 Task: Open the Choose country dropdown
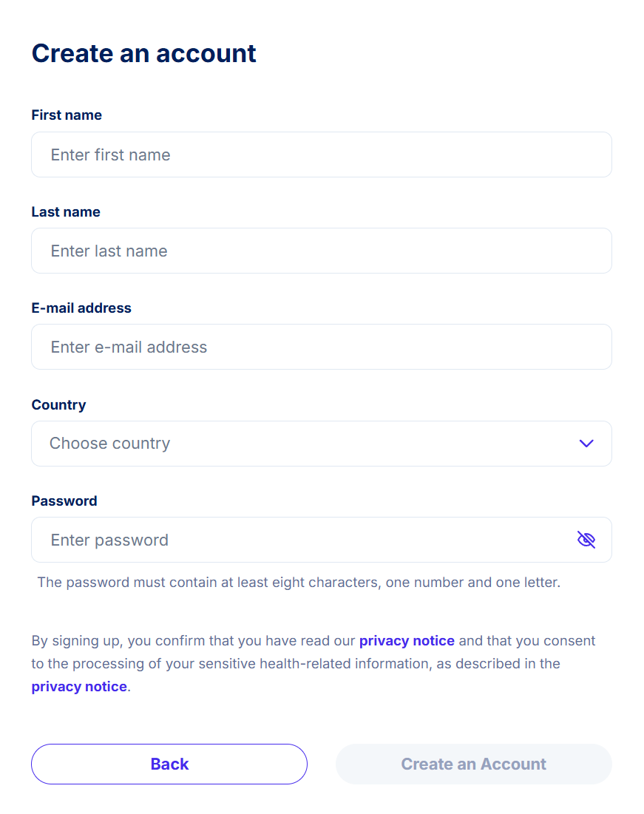point(322,444)
